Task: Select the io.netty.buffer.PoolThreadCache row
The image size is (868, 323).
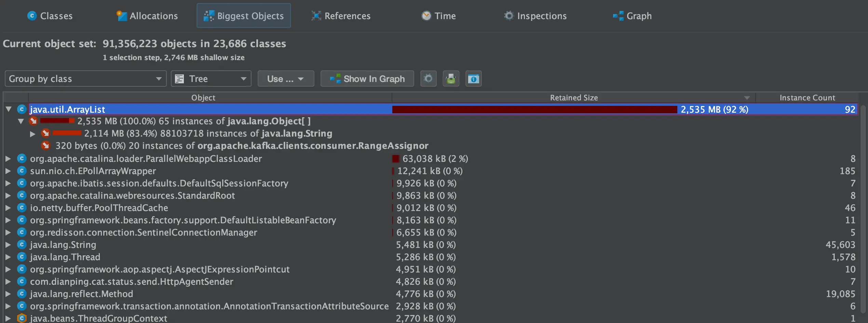Action: [431, 208]
